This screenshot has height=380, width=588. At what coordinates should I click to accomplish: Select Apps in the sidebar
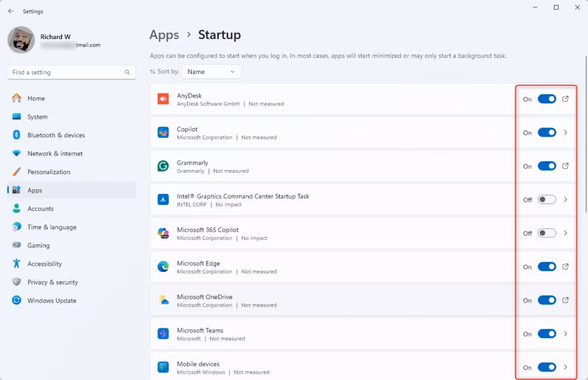[72, 190]
